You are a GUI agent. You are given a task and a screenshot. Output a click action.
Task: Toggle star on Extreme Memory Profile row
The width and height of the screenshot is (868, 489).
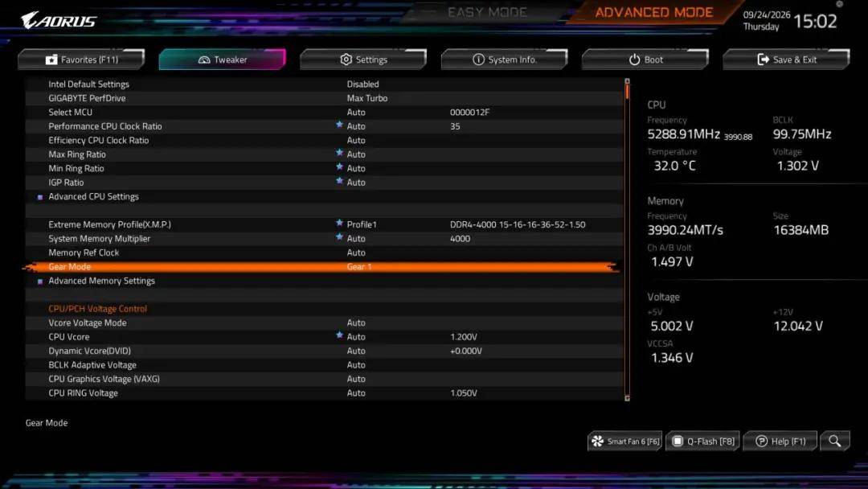[x=339, y=223]
